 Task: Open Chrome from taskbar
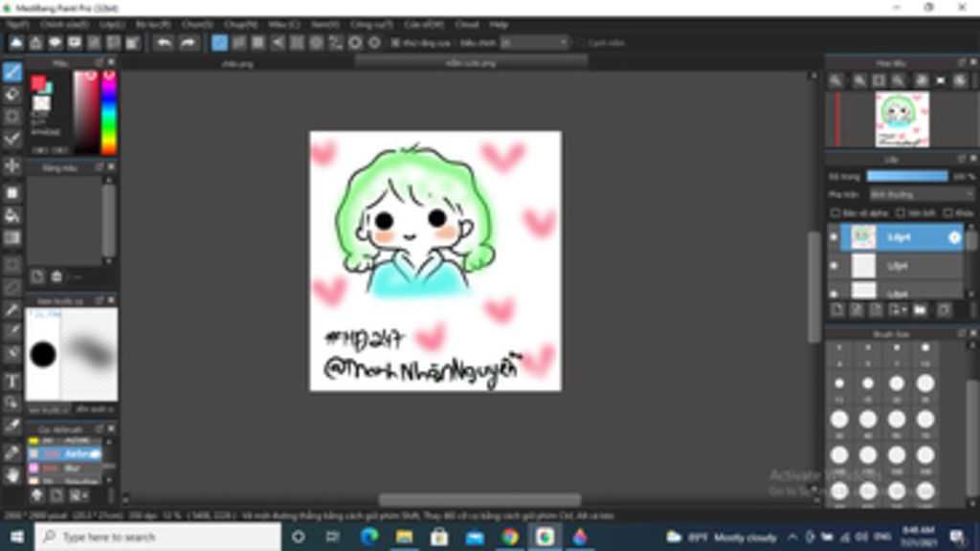point(509,537)
